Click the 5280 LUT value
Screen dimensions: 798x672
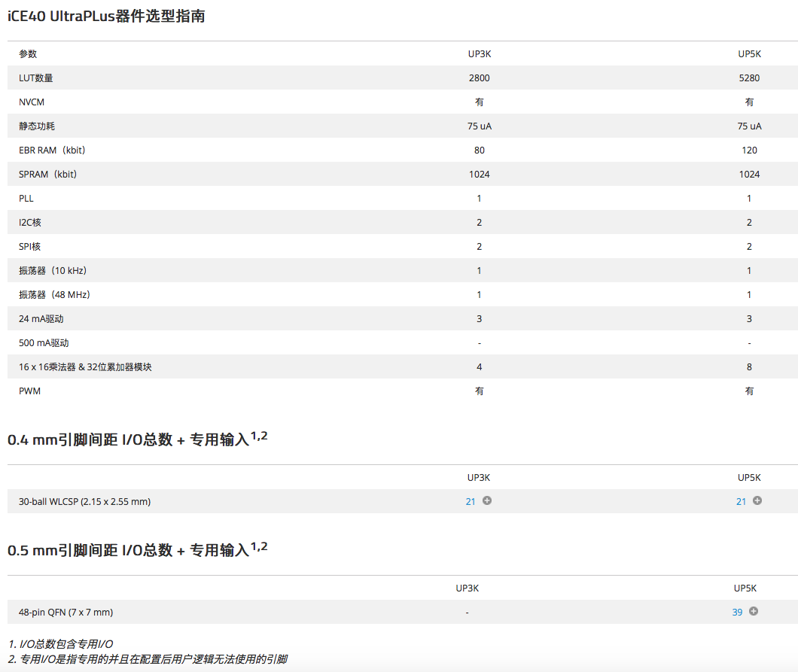click(749, 78)
